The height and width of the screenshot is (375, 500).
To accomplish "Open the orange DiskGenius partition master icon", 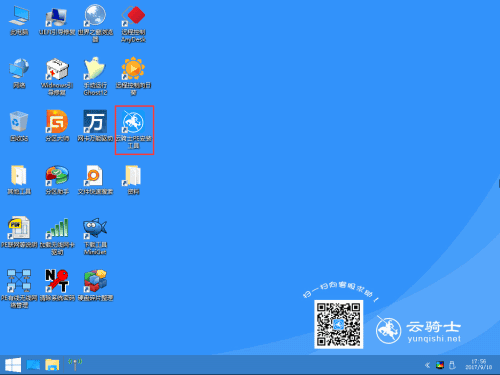I will [x=57, y=125].
